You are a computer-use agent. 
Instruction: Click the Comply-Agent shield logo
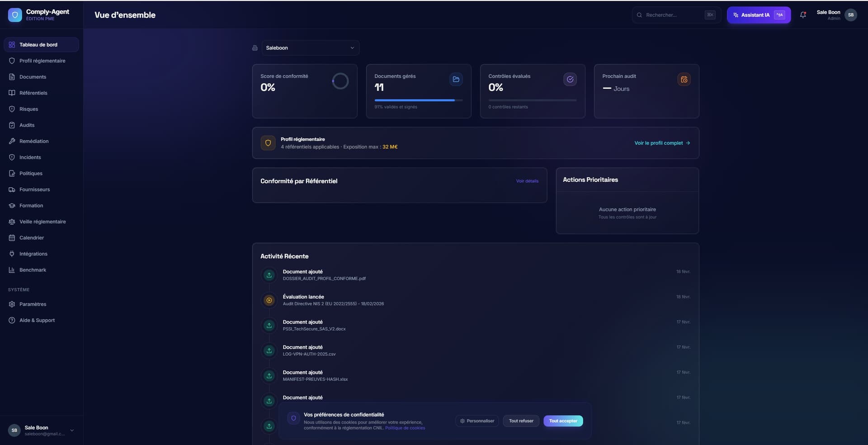tap(15, 15)
